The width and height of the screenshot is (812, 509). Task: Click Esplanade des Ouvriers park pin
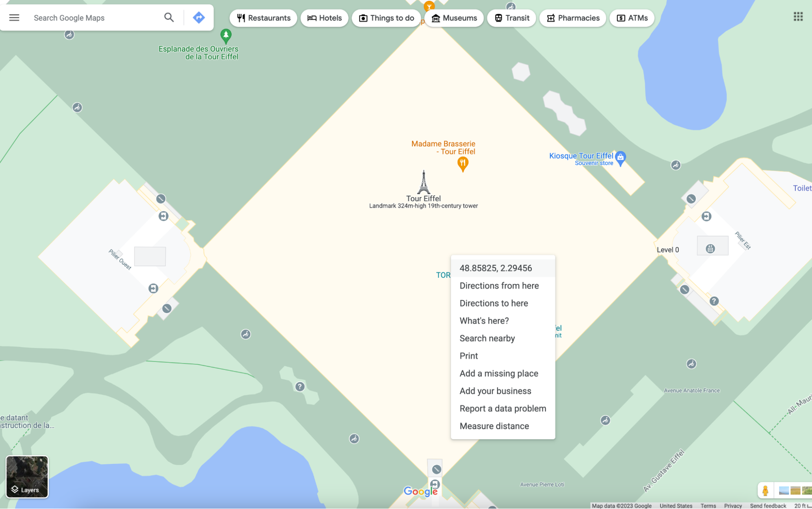[x=226, y=36]
